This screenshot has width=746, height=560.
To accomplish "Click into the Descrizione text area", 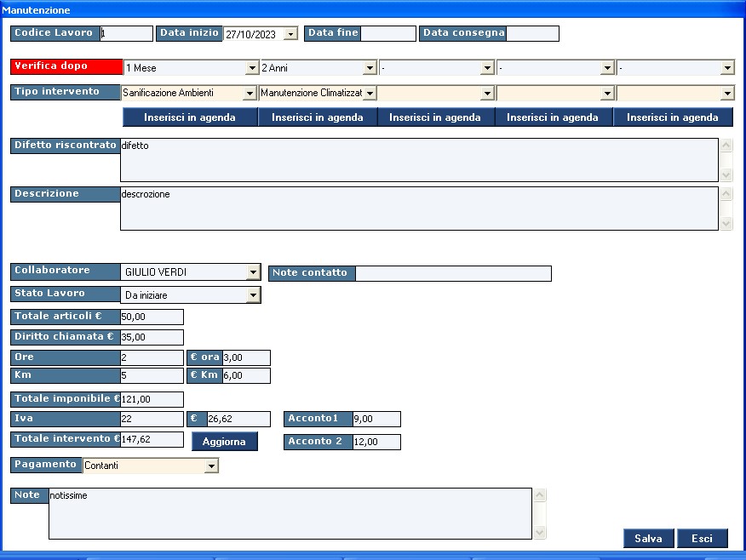I will [419, 209].
